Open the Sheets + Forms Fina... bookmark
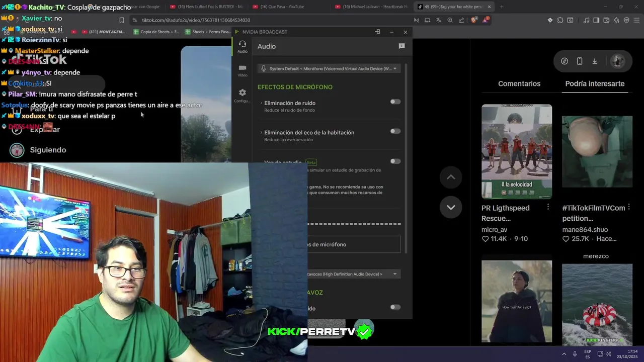Screen dimensions: 644x362 coord(208,32)
